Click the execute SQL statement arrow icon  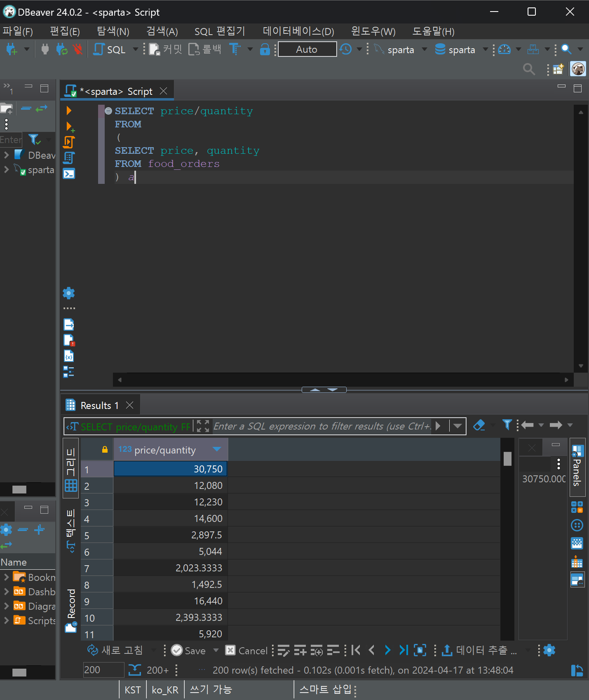point(69,110)
